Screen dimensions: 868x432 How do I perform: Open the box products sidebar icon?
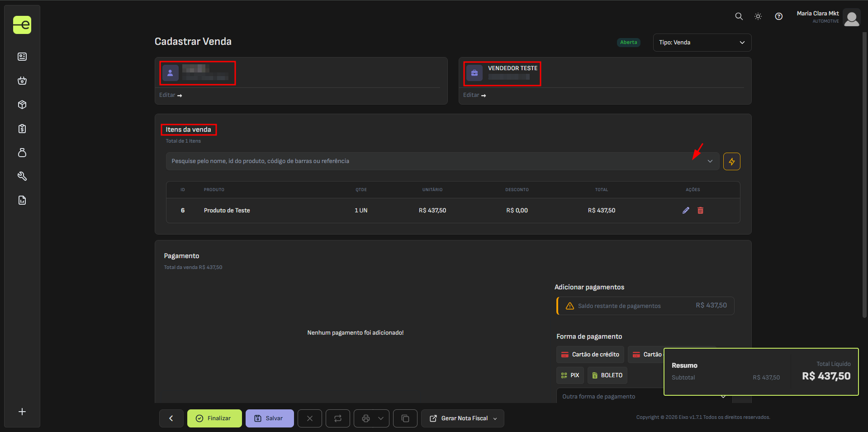22,105
